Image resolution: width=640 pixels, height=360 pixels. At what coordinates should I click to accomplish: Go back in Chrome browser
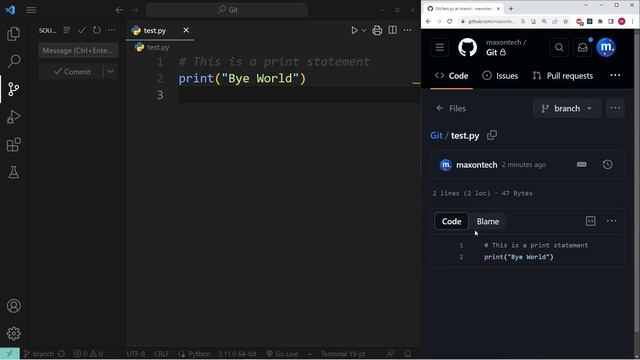point(428,21)
